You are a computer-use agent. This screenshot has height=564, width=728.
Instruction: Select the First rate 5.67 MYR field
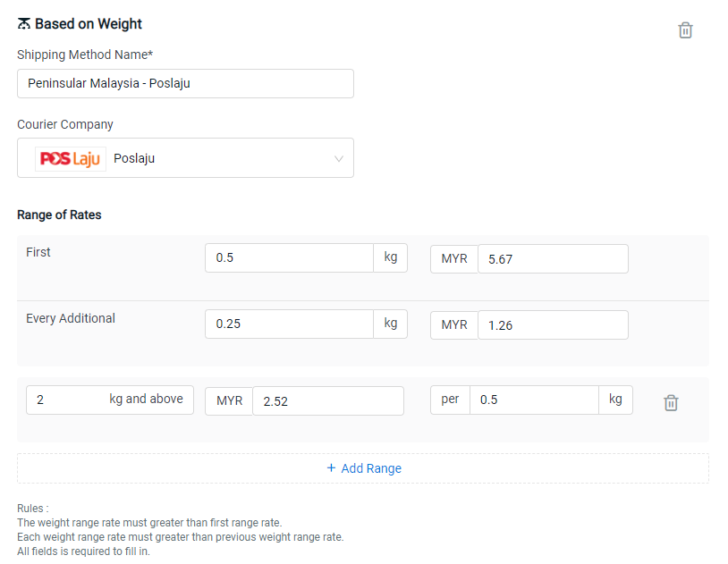coord(553,259)
